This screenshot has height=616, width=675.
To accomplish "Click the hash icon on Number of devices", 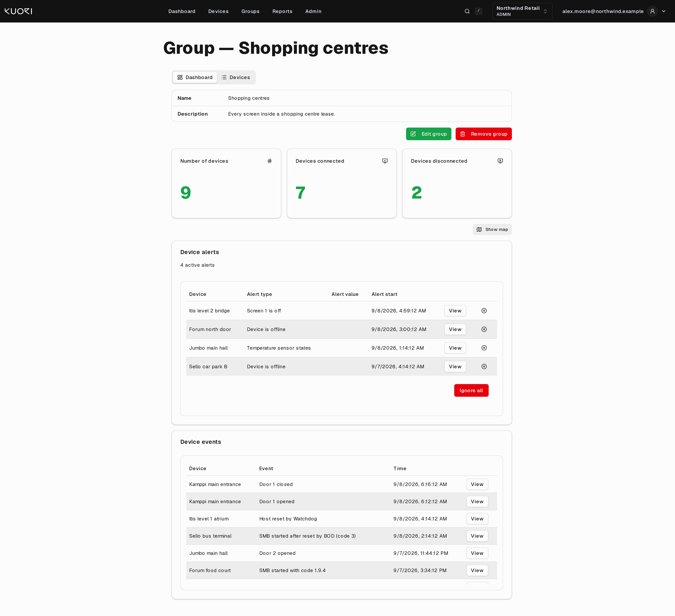I will 269,161.
